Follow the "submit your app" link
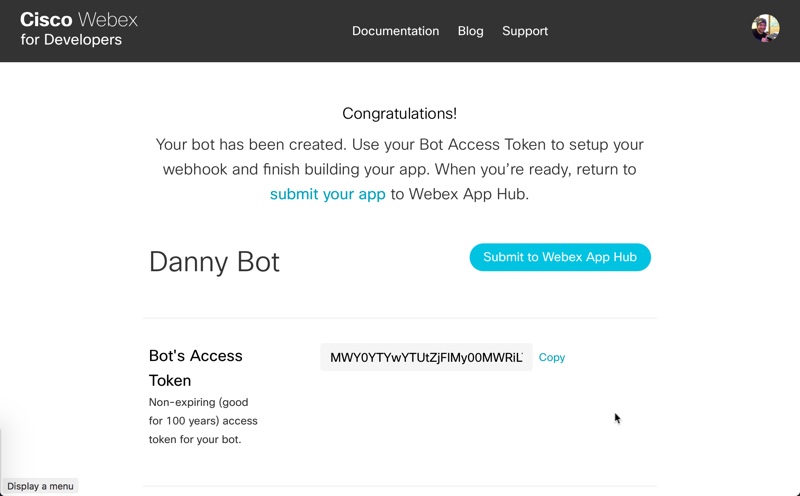The image size is (800, 496). pos(327,194)
